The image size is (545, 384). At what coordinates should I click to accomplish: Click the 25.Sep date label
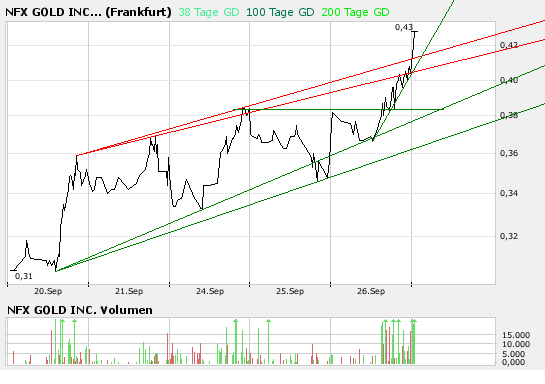coord(290,291)
